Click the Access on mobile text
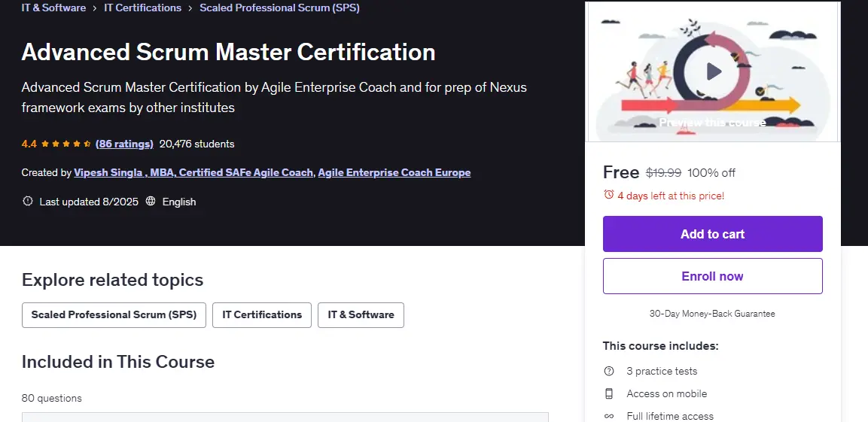Viewport: 868px width, 422px height. (x=666, y=394)
